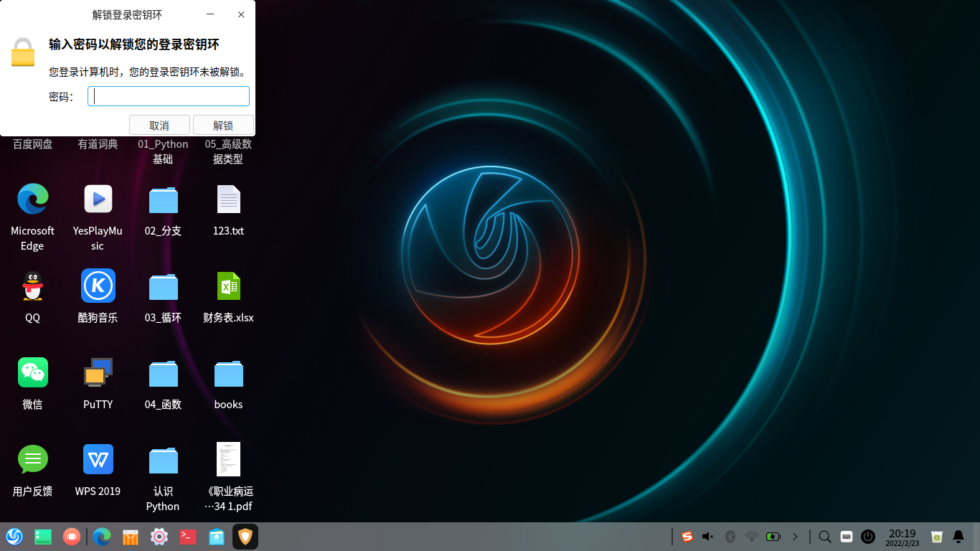Viewport: 980px width, 551px height.
Task: Open the Security Center shield in taskbar
Action: [x=245, y=536]
